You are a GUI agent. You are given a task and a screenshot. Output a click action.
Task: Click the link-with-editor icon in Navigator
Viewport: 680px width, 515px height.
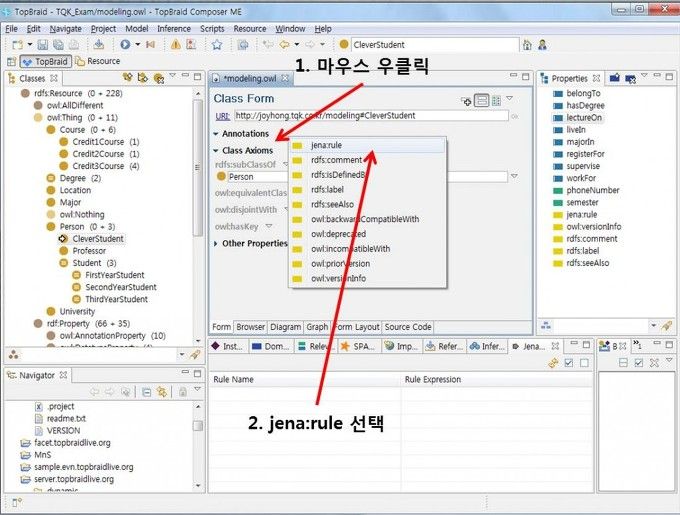[x=162, y=392]
